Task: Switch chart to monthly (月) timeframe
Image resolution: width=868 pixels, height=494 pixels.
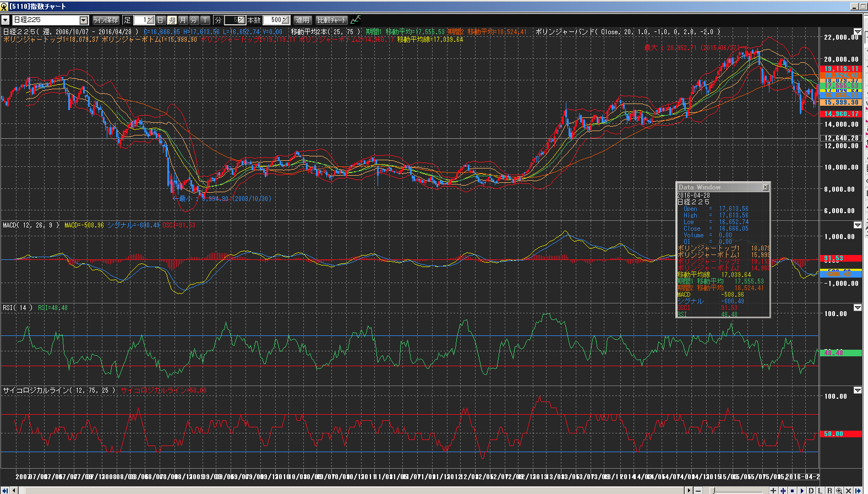Action: tap(183, 20)
